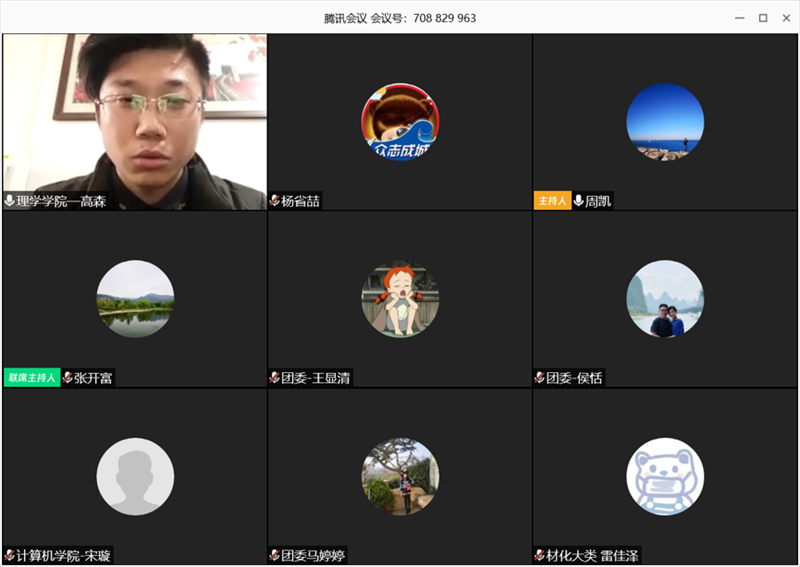The height and width of the screenshot is (567, 800).
Task: Select 雷佳泽's masked bear avatar
Action: (x=665, y=476)
